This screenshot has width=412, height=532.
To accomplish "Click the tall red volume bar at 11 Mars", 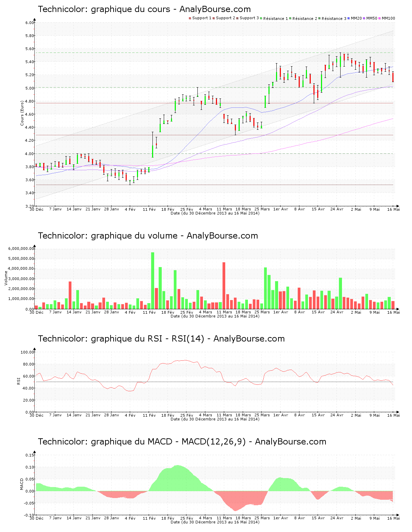I will 224,286.
